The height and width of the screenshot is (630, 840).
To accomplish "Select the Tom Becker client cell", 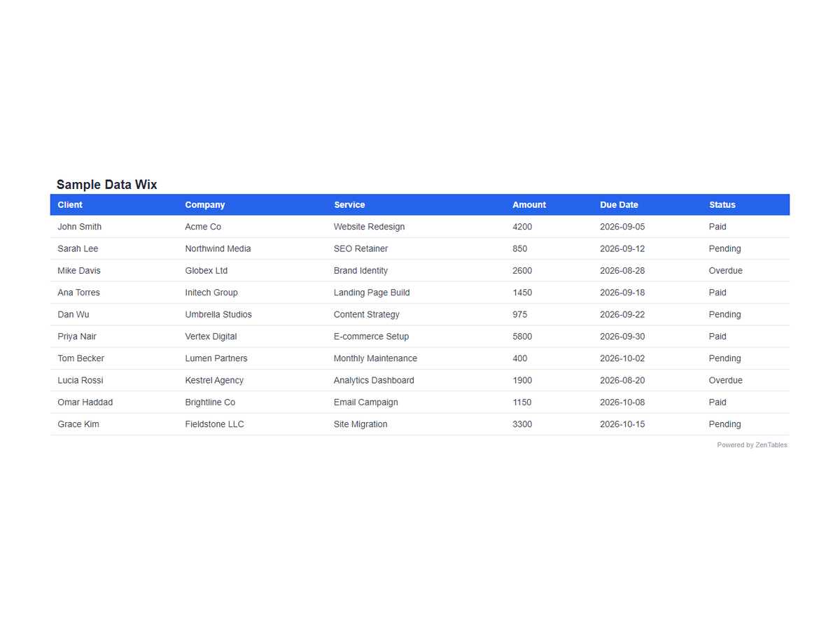I will [x=80, y=358].
